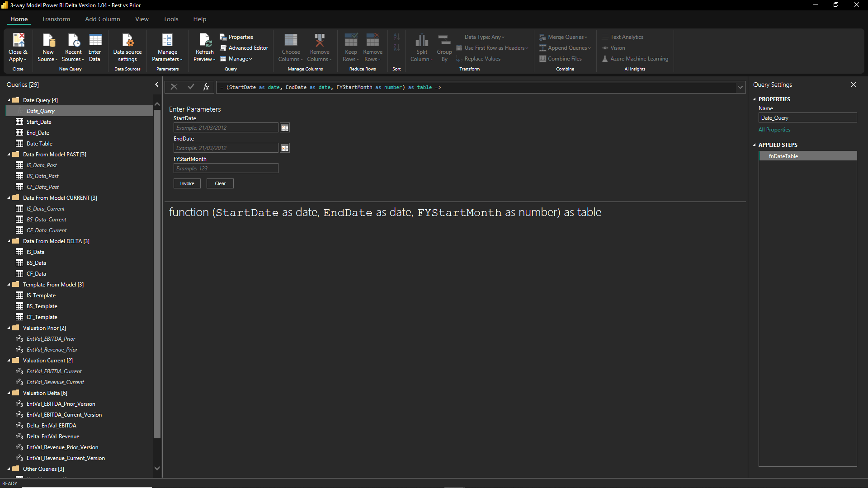The width and height of the screenshot is (868, 488).
Task: Click Use First Row as Headers
Action: click(492, 48)
